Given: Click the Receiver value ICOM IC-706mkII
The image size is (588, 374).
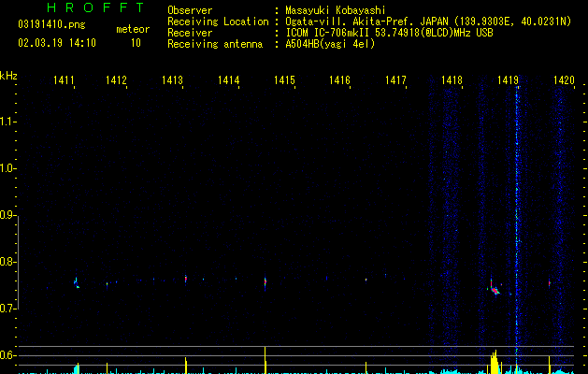Looking at the screenshot, I should click(328, 33).
